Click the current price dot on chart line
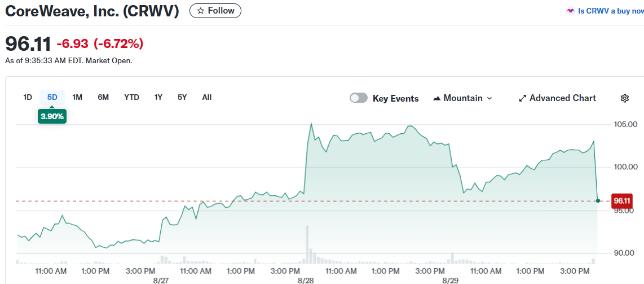This screenshot has height=284, width=644. click(598, 200)
